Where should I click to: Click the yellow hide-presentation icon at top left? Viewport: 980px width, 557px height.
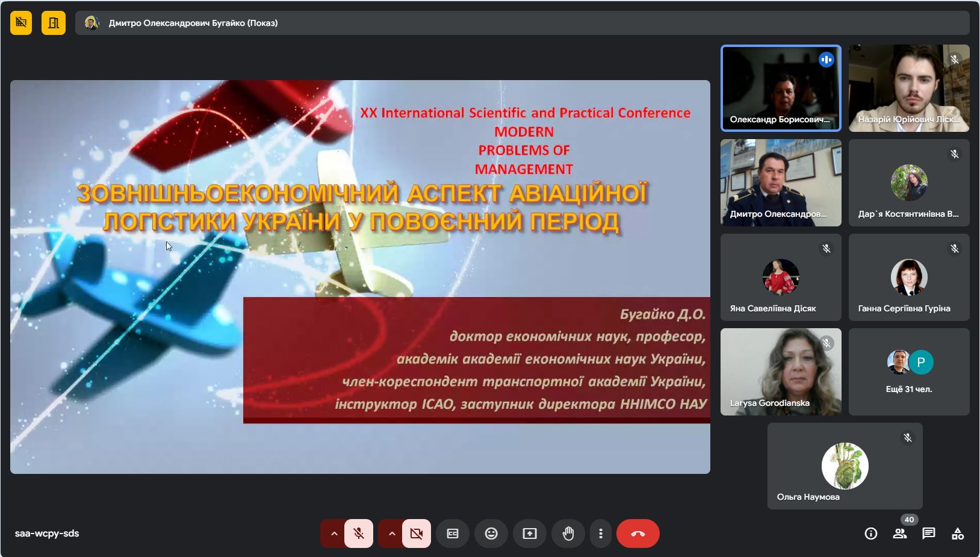click(x=21, y=23)
